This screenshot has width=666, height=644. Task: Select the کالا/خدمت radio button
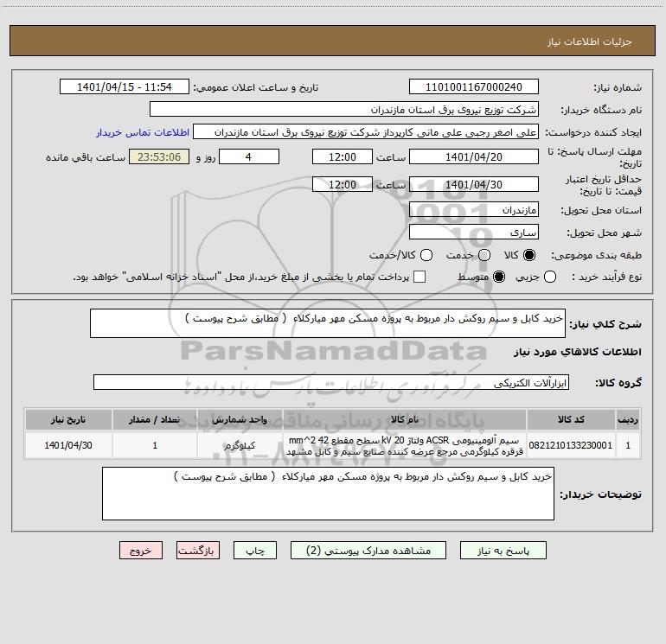426,255
